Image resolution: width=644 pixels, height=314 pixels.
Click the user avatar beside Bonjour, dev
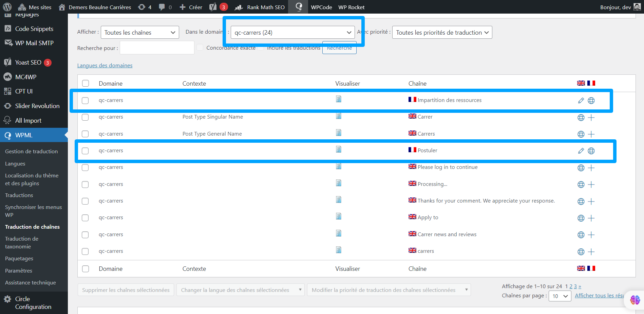(x=637, y=7)
